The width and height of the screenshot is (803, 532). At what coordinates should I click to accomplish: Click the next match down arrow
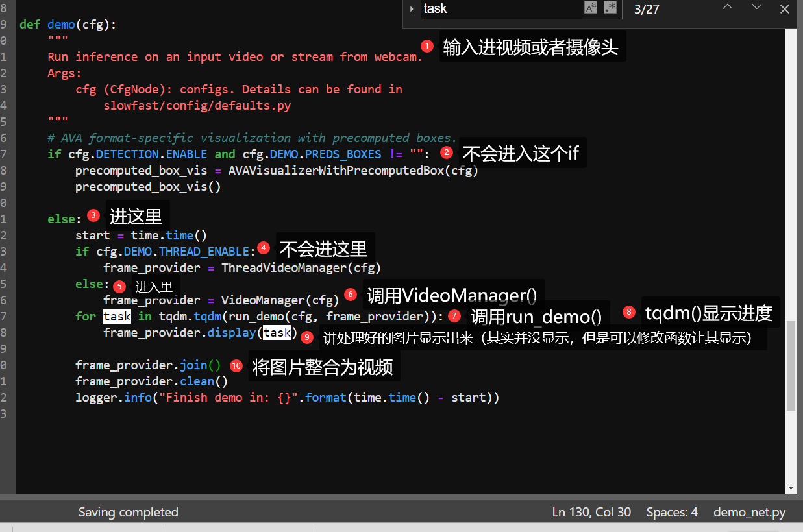click(754, 9)
